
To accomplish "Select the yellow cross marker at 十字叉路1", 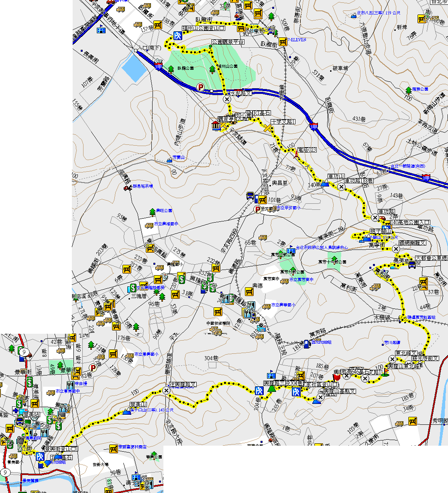I will [268, 128].
